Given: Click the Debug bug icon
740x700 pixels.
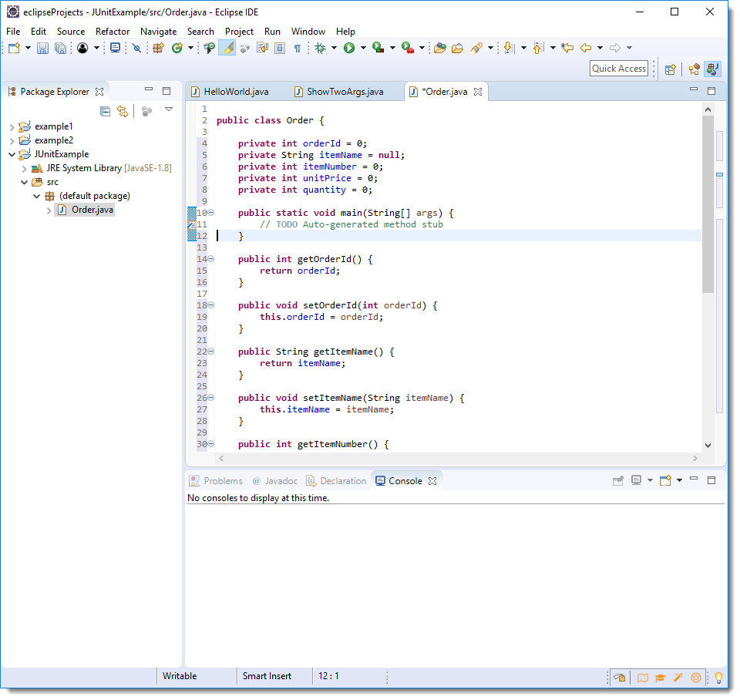Looking at the screenshot, I should [321, 48].
